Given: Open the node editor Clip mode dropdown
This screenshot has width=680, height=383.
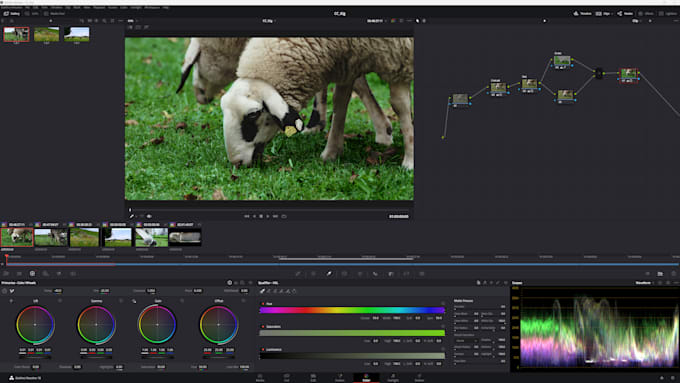Looking at the screenshot, I should tap(636, 20).
